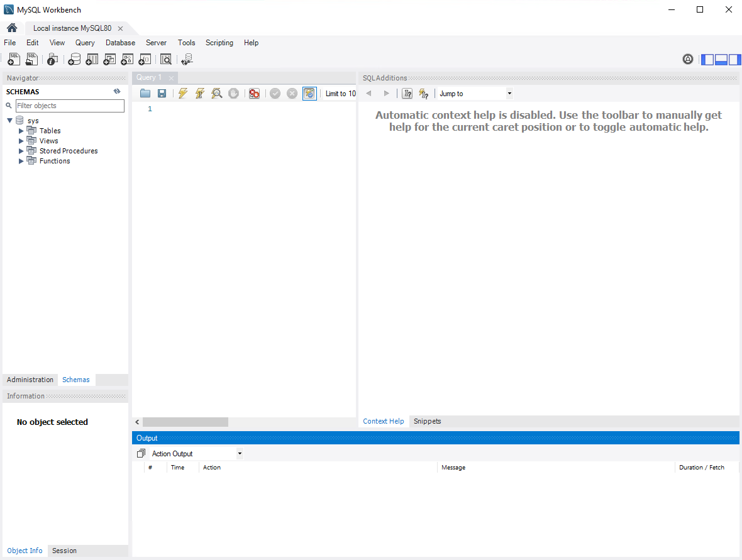Search table data icon
742x560 pixels.
pyautogui.click(x=165, y=59)
